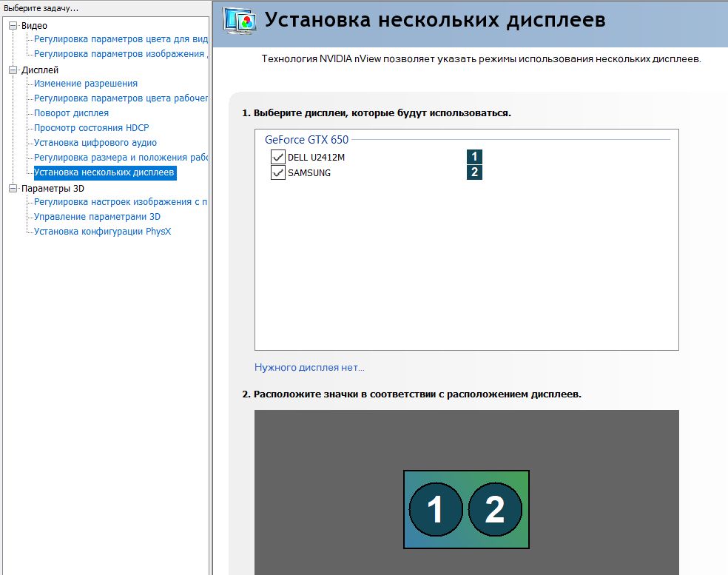Image resolution: width=728 pixels, height=575 pixels.
Task: Collapse the Параметры 3D tree section
Action: point(13,189)
